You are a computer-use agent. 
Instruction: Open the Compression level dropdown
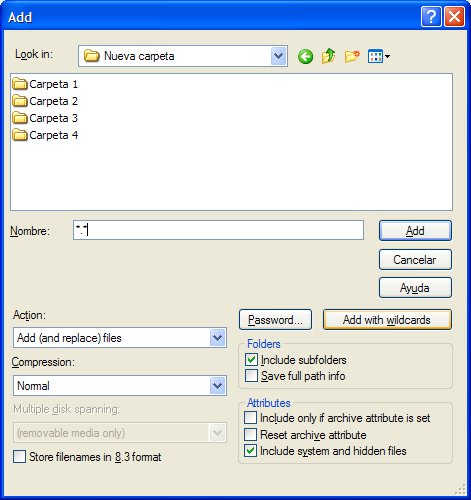pos(218,386)
